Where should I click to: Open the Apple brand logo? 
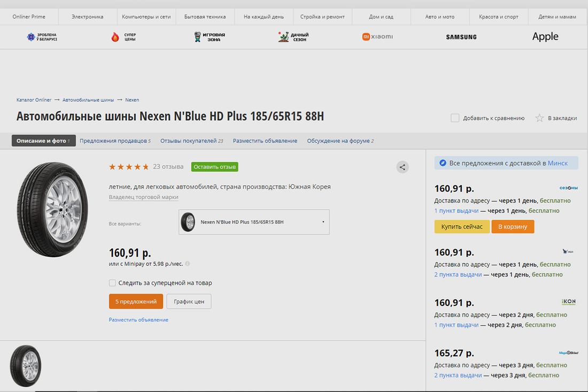coord(545,36)
